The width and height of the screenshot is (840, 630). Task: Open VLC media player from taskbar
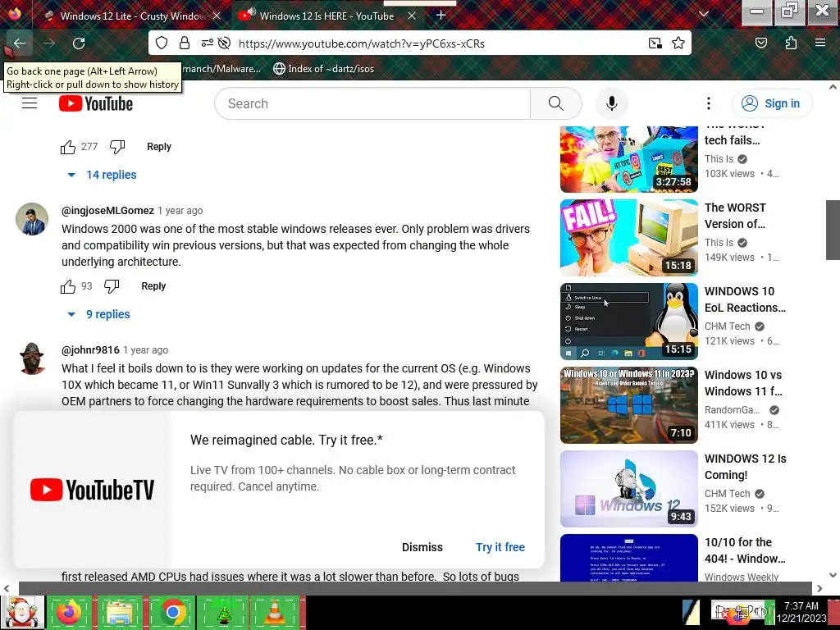click(x=274, y=612)
